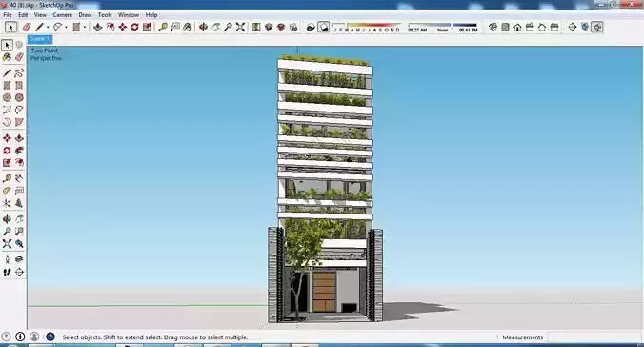Pick the Paint Bucket tool in top toolbar
The width and height of the screenshot is (644, 347).
point(188,27)
